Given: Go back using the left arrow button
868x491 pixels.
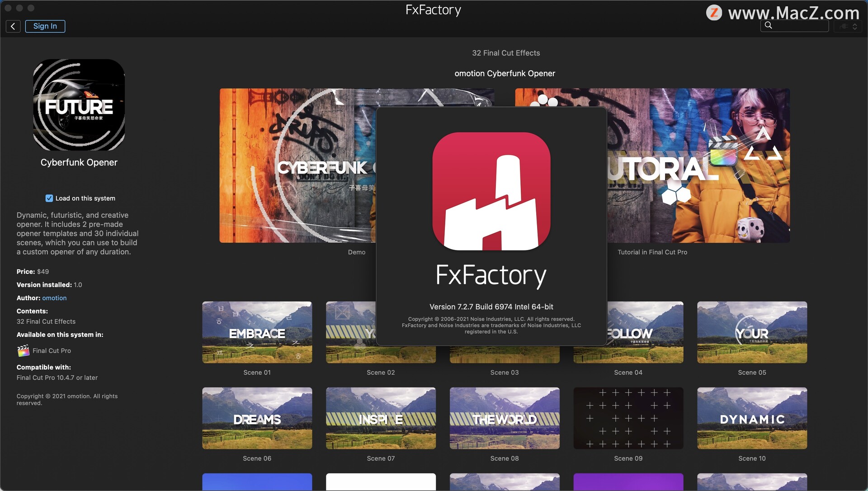Looking at the screenshot, I should pos(13,26).
